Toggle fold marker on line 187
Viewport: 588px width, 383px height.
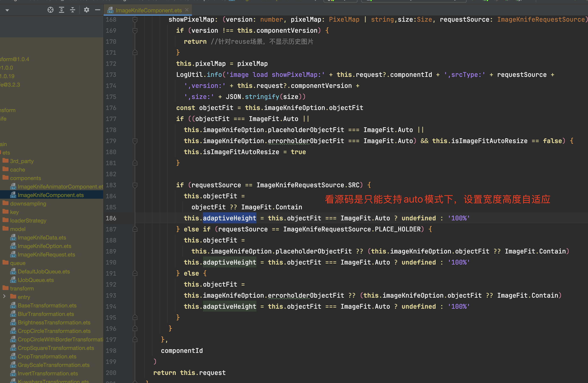pyautogui.click(x=135, y=229)
